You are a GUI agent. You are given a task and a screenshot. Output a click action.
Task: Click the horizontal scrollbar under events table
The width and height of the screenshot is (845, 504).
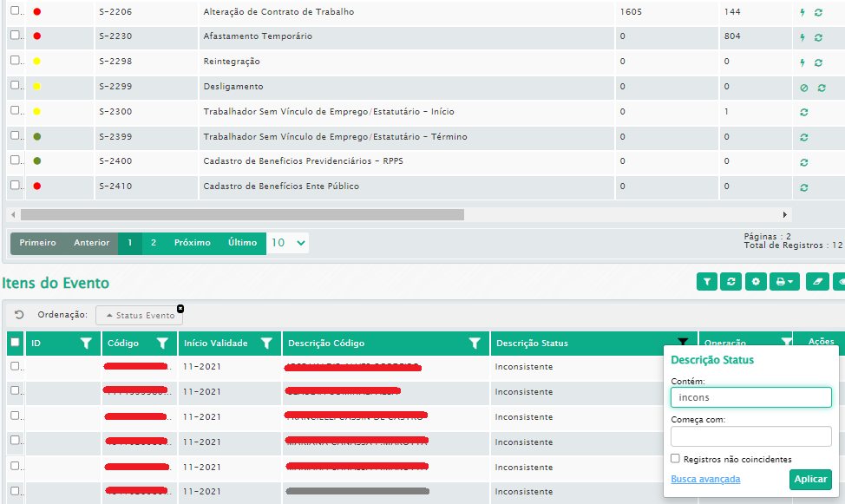(x=242, y=214)
